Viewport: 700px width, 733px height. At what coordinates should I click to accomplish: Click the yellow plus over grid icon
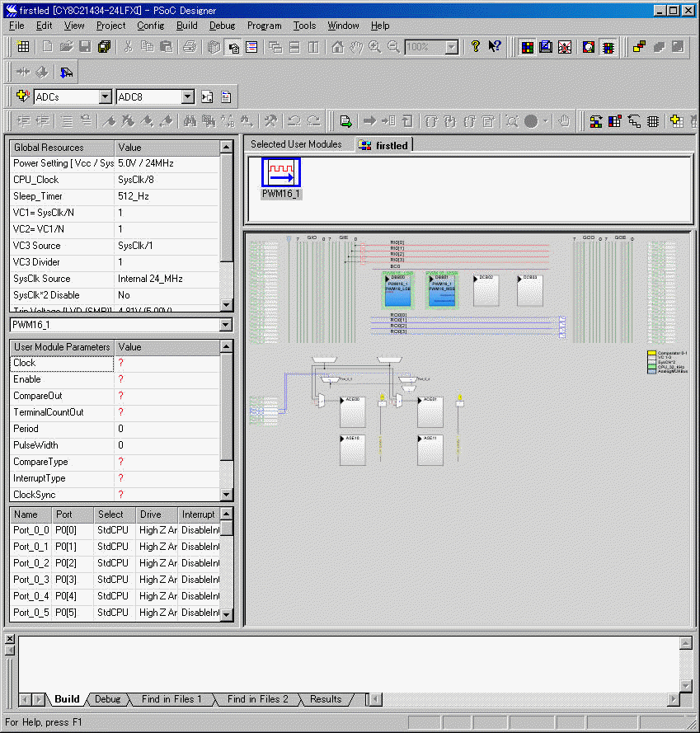tap(676, 121)
